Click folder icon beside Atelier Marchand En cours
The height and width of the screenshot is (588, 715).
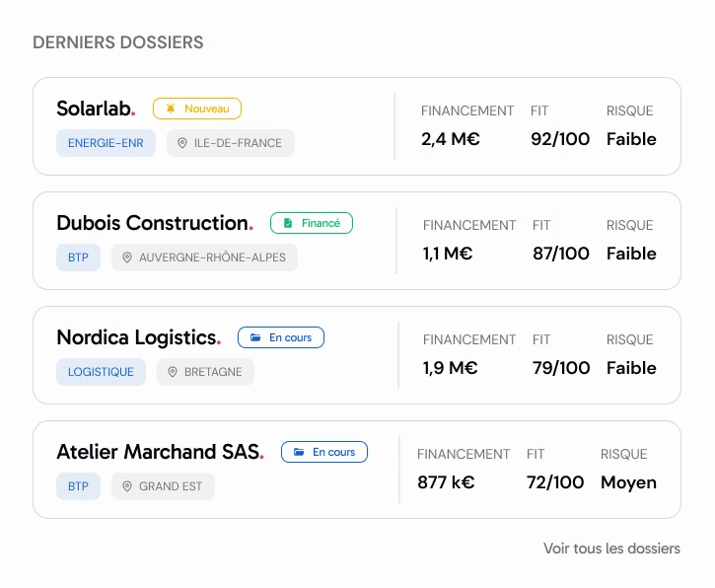(x=299, y=452)
